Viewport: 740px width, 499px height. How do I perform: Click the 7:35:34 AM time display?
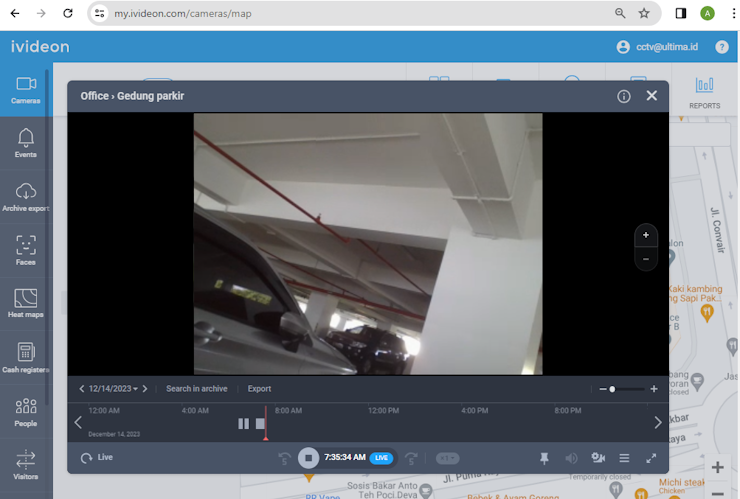(x=345, y=457)
